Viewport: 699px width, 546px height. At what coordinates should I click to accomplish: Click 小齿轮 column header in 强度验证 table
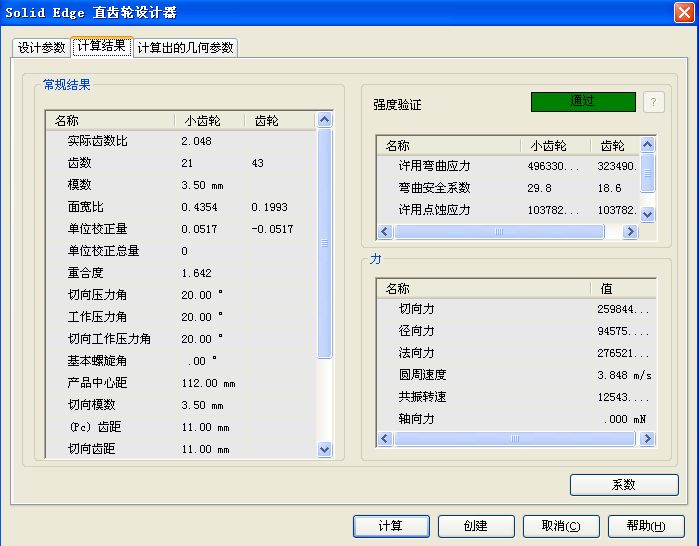click(555, 146)
